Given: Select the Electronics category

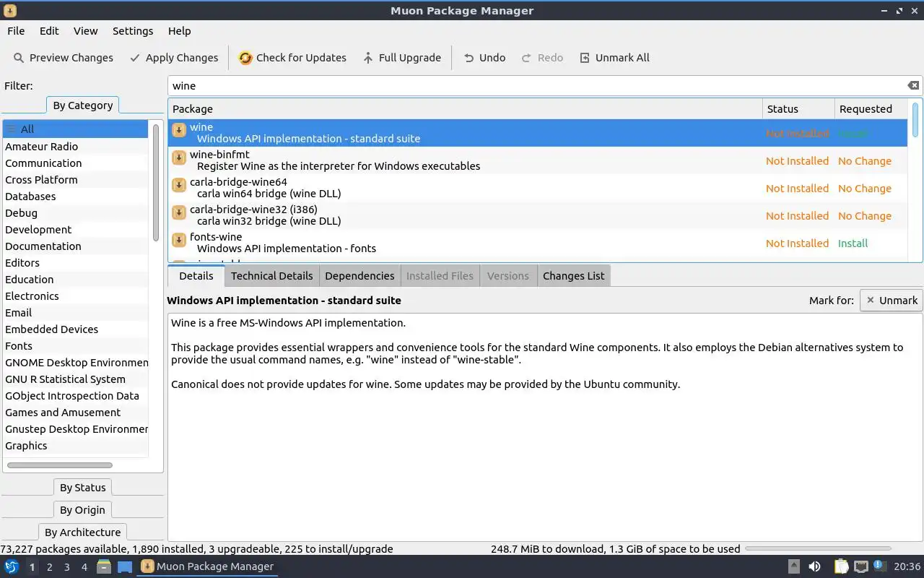Looking at the screenshot, I should (75, 296).
